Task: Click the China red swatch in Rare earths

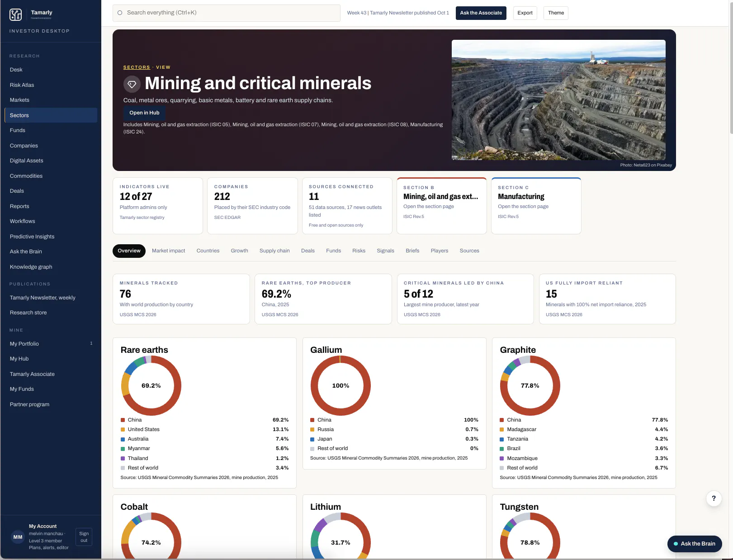Action: click(x=123, y=420)
